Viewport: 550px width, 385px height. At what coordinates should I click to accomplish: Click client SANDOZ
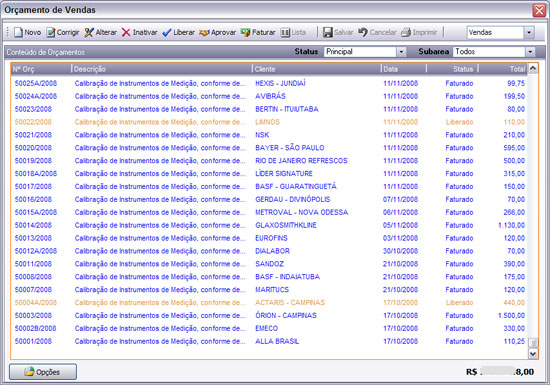pos(269,264)
